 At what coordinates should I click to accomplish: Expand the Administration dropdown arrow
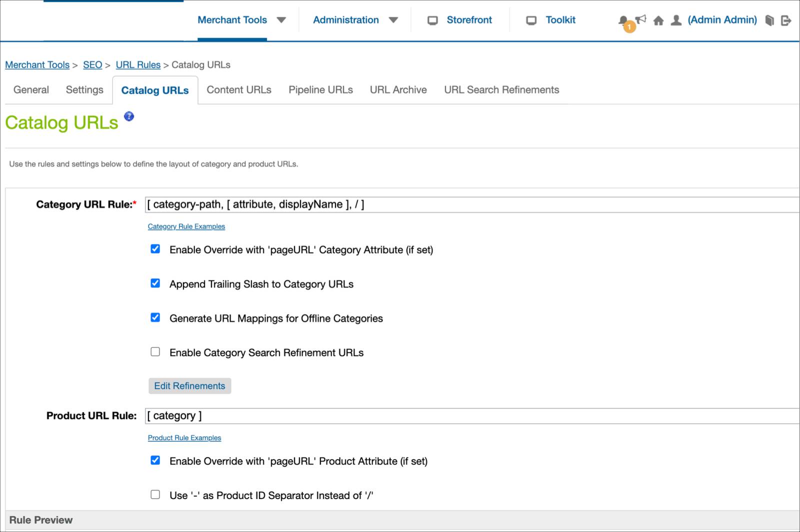393,20
